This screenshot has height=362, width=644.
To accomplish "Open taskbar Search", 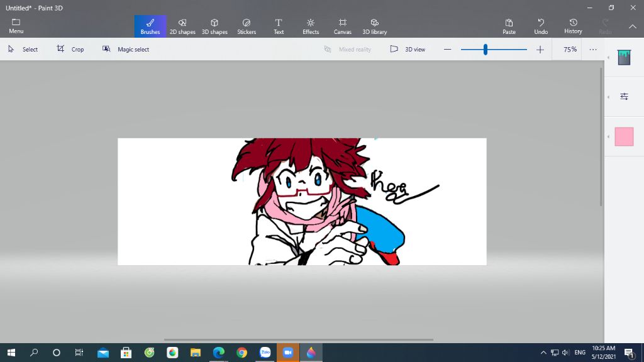I will click(34, 353).
